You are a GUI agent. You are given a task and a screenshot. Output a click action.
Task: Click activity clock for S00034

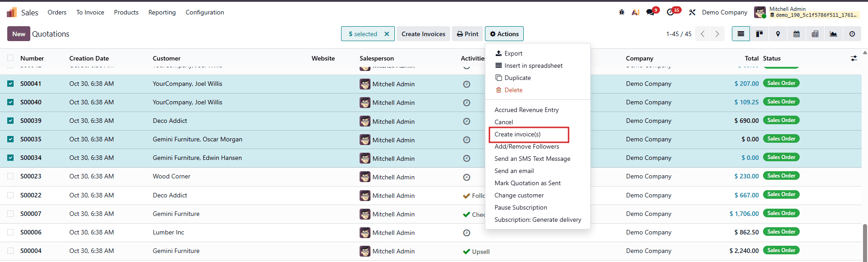[467, 159]
